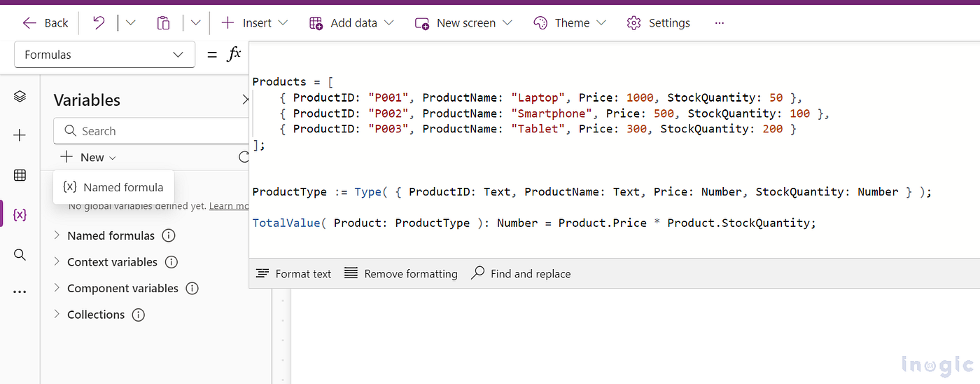Image resolution: width=980 pixels, height=384 pixels.
Task: Click the "Products = [" line in editor
Action: [x=293, y=81]
